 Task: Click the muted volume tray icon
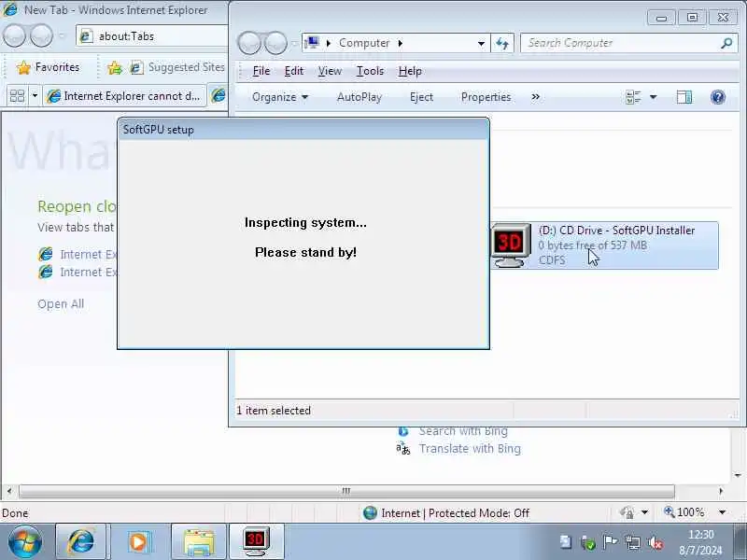(656, 542)
